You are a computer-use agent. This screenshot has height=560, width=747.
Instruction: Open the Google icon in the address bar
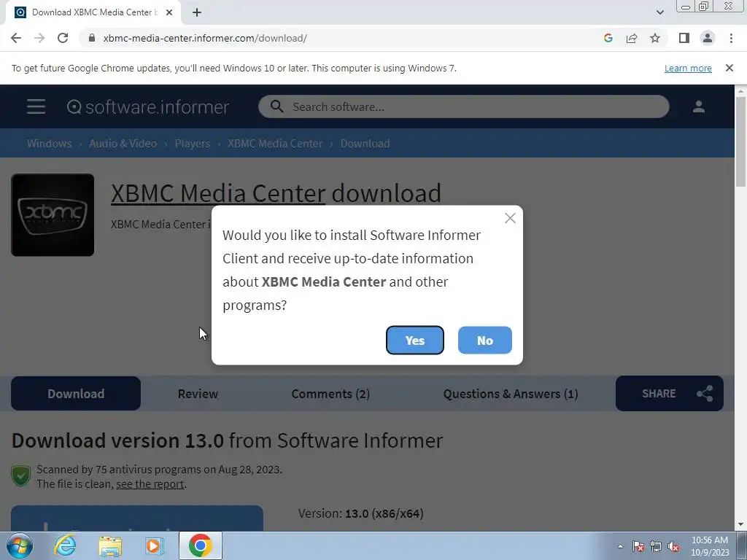click(x=608, y=38)
